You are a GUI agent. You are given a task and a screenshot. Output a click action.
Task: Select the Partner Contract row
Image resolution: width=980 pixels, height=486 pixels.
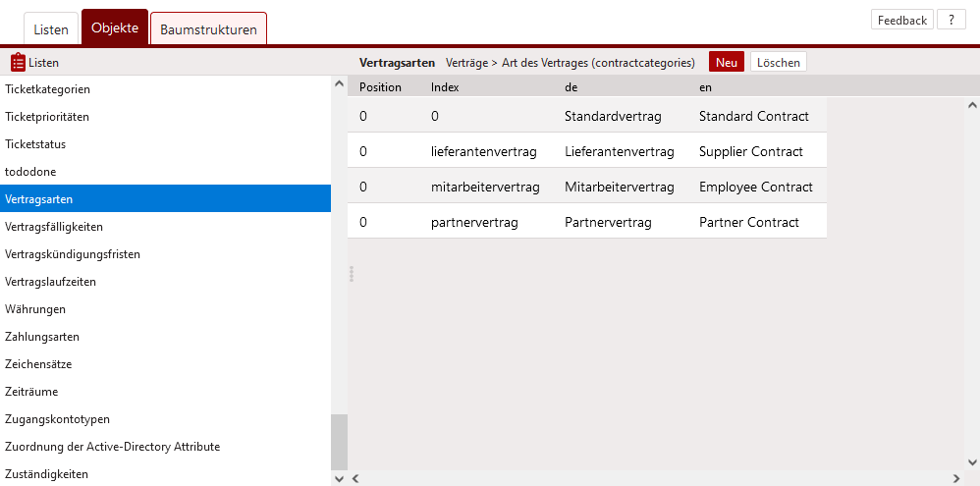587,222
